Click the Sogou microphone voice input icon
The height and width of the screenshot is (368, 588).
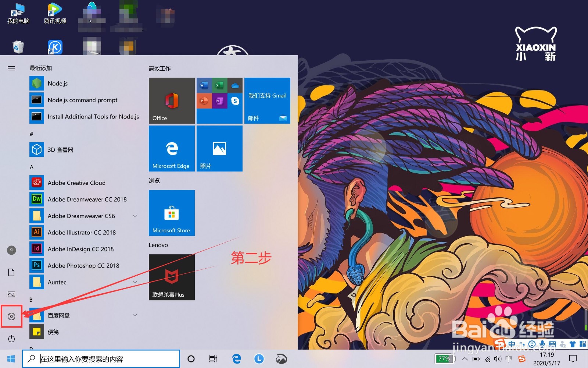point(542,344)
